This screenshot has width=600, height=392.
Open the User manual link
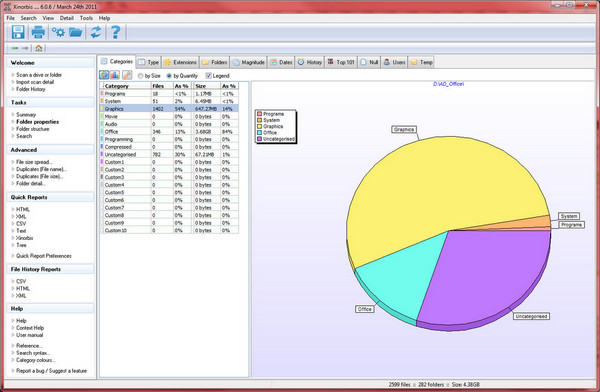tap(29, 335)
